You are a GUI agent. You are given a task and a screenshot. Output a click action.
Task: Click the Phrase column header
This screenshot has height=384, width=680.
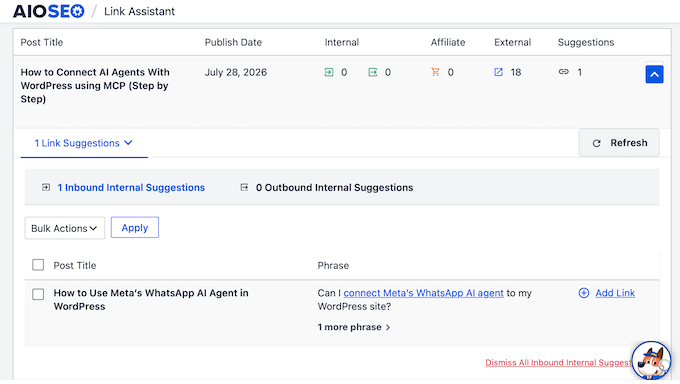tap(333, 266)
